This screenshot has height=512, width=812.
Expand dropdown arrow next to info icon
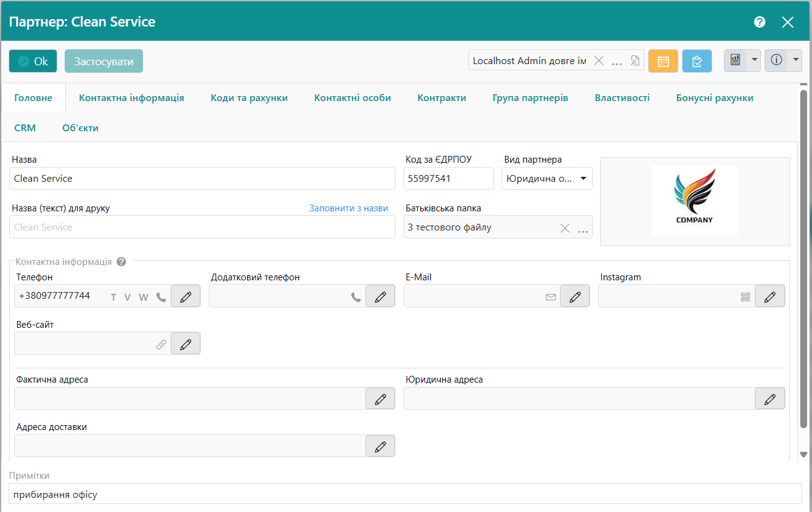point(795,60)
